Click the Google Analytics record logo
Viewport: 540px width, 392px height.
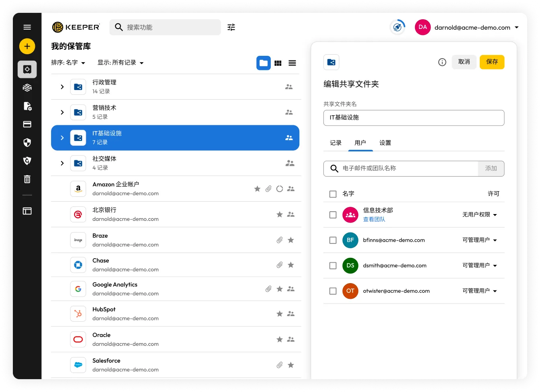[x=78, y=289]
